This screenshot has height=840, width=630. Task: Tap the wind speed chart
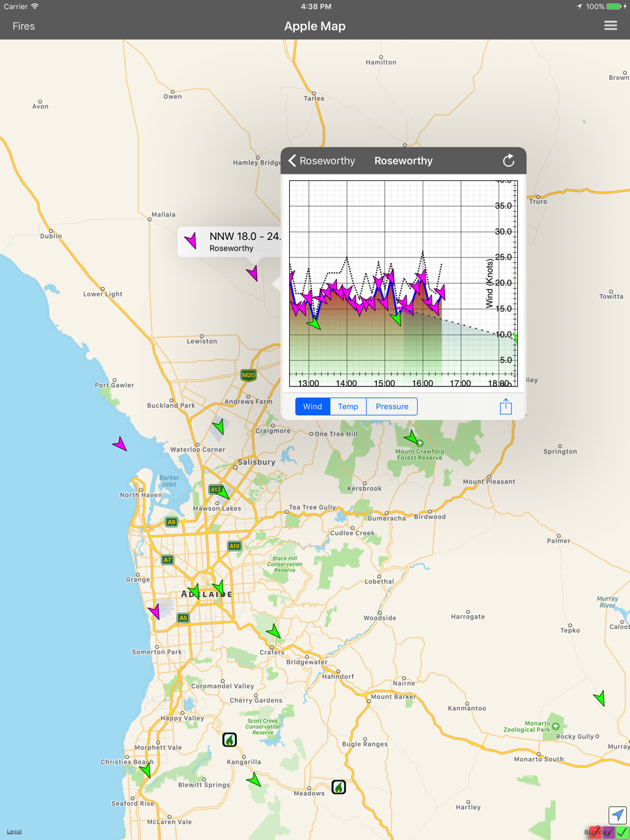pyautogui.click(x=403, y=283)
